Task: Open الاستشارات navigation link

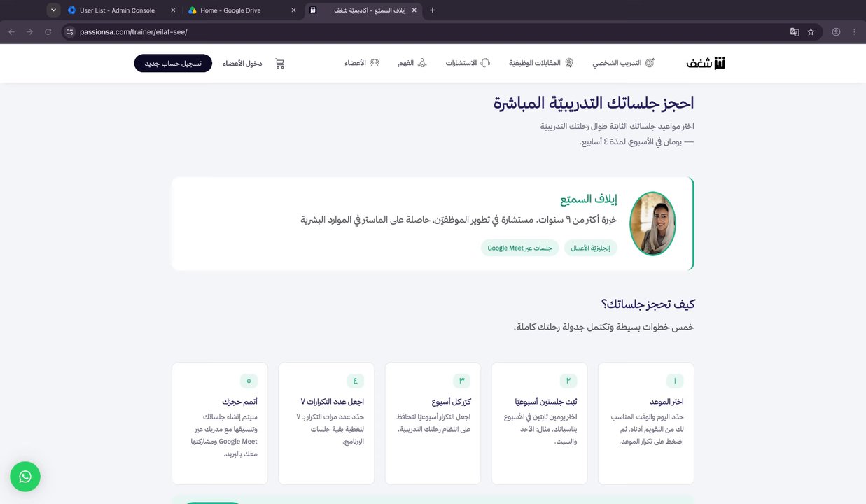Action: coord(468,63)
